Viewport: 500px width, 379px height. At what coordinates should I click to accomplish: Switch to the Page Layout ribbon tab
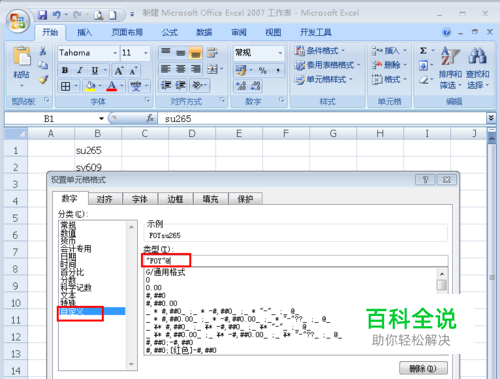pyautogui.click(x=127, y=32)
